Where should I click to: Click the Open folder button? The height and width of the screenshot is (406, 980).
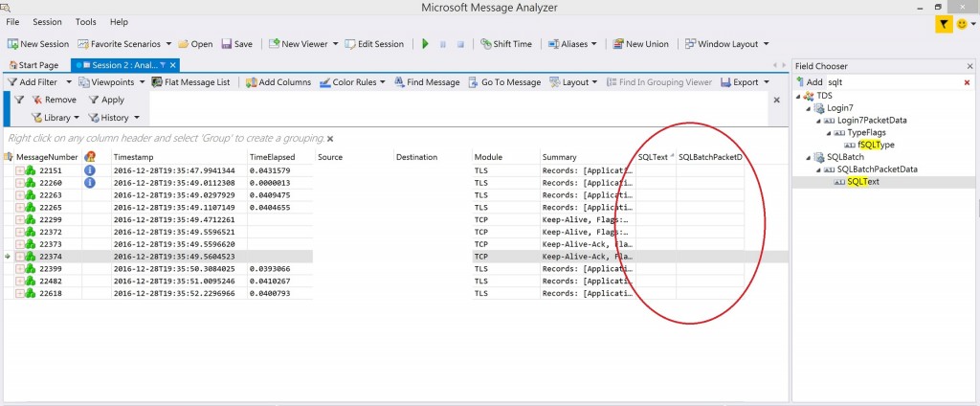click(x=195, y=44)
